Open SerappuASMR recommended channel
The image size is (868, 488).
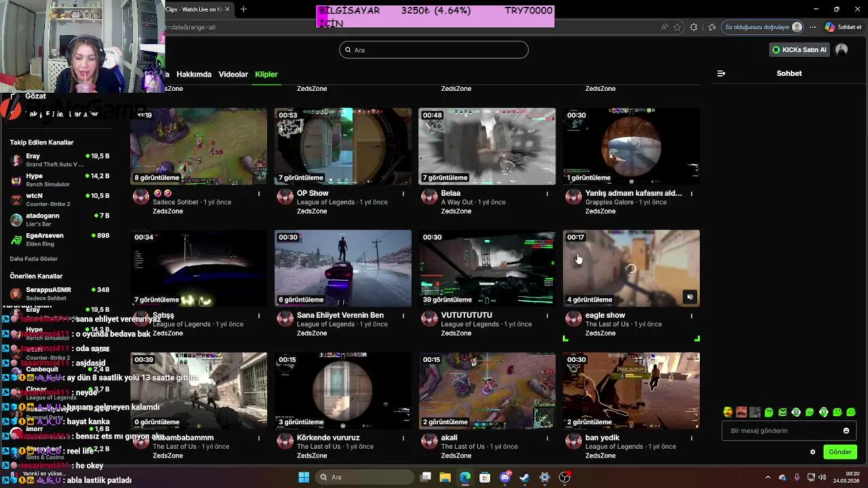tap(60, 293)
